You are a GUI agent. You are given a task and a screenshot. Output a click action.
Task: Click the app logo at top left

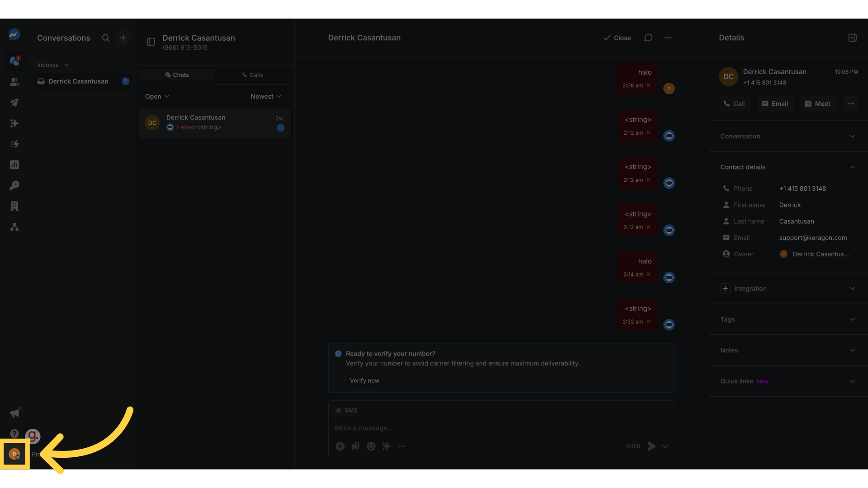14,34
